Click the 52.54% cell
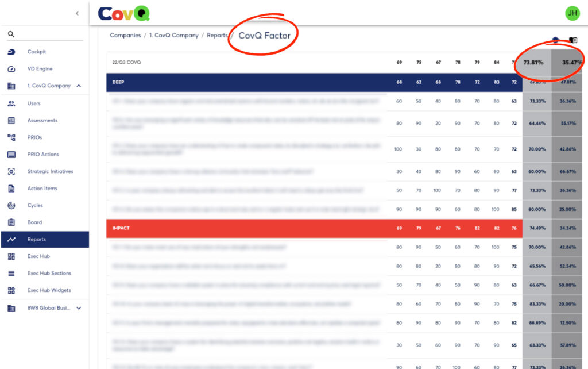Image resolution: width=588 pixels, height=369 pixels. pyautogui.click(x=568, y=266)
